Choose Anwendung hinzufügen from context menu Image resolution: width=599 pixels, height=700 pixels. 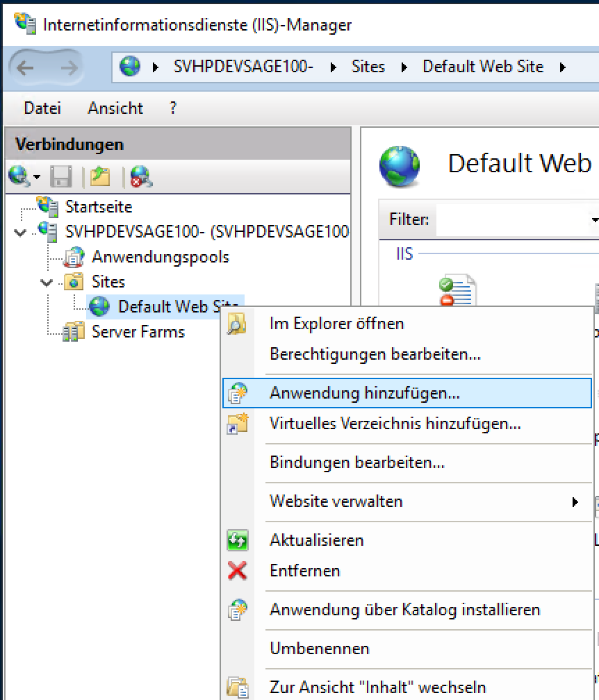tap(364, 393)
